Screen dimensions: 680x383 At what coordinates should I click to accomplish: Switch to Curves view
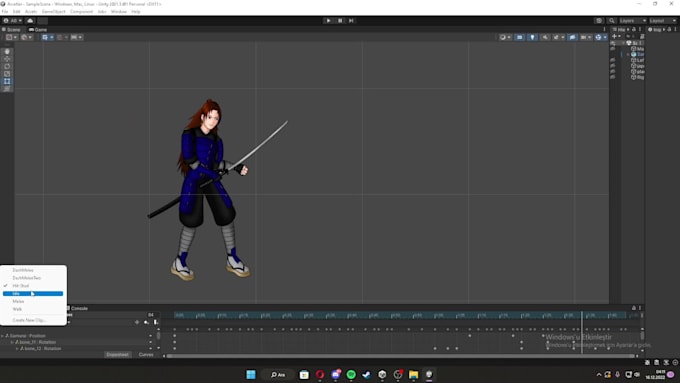146,355
